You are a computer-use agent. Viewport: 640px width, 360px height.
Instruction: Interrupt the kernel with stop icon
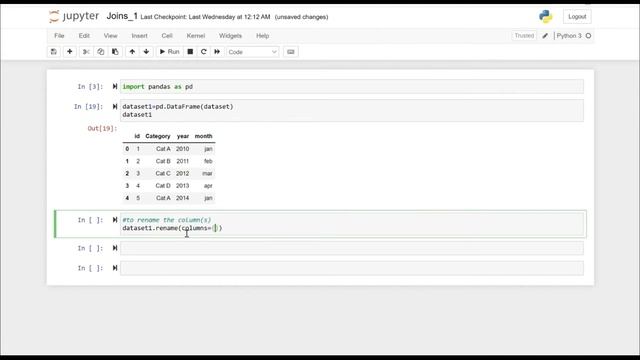point(190,52)
